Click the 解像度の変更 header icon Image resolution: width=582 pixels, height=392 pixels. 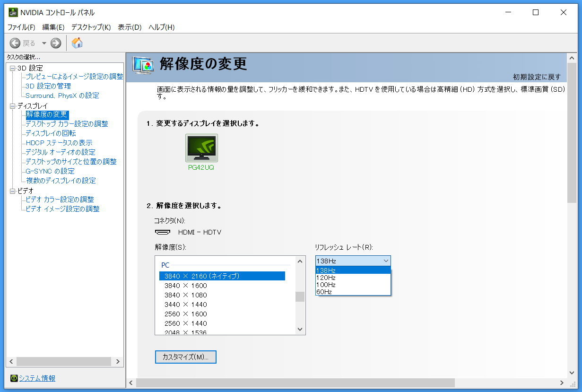tap(143, 65)
